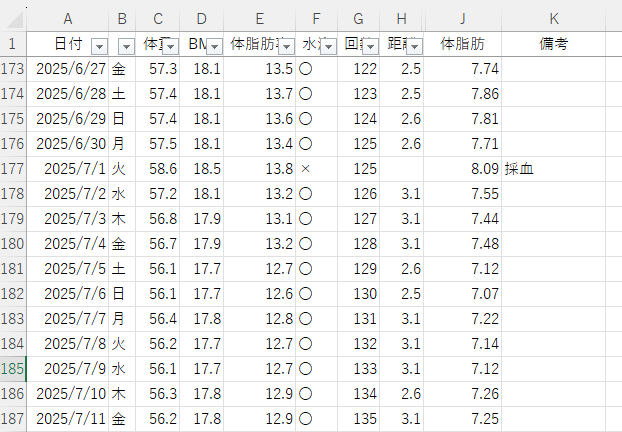Open the column G filter dropdown
This screenshot has width=622, height=432.
[x=371, y=47]
